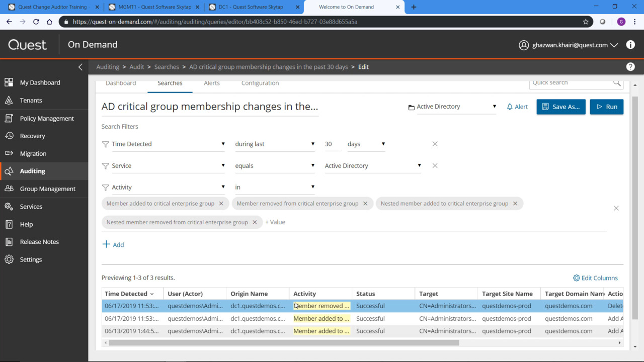The image size is (644, 362).
Task: Click the help question mark icon
Action: 630,67
